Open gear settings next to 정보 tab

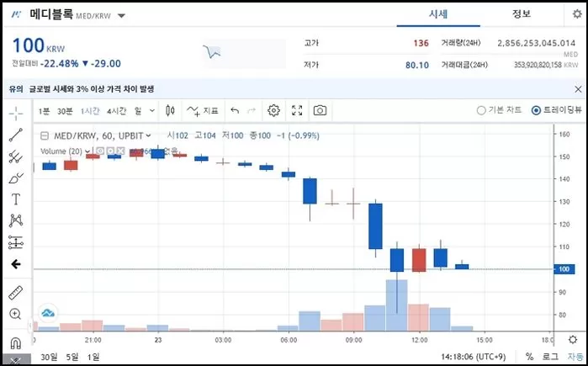577,14
